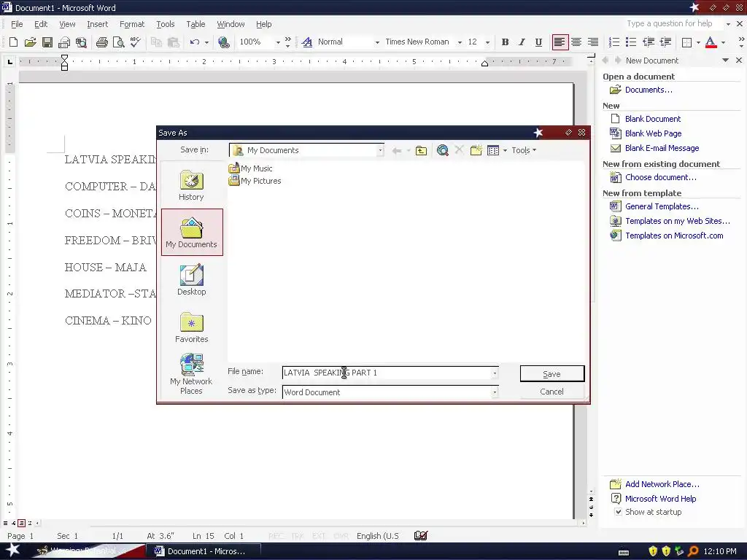Click the clock showing 12:10 PM
The image size is (747, 560).
(720, 551)
